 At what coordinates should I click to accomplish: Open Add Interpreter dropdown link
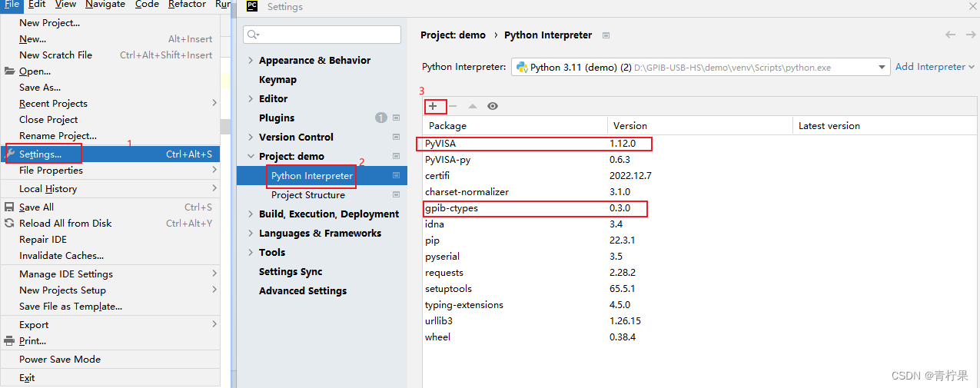click(x=935, y=67)
